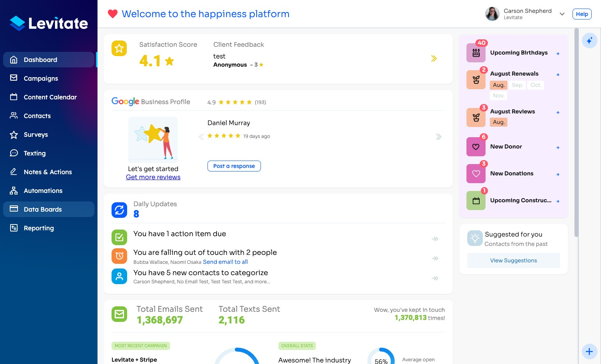Image resolution: width=601 pixels, height=364 pixels.
Task: Click Get more reviews link
Action: tap(153, 177)
